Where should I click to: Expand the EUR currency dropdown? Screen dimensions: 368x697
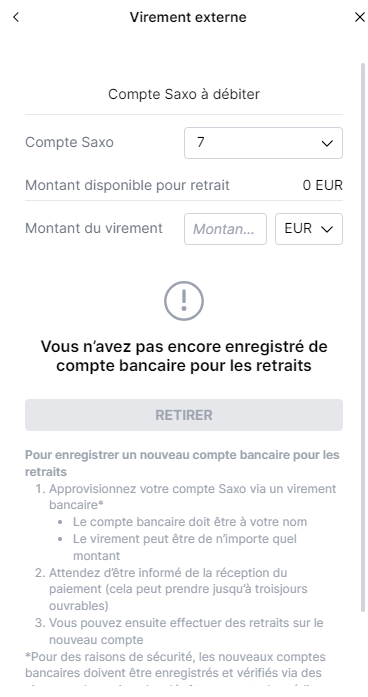pos(309,229)
